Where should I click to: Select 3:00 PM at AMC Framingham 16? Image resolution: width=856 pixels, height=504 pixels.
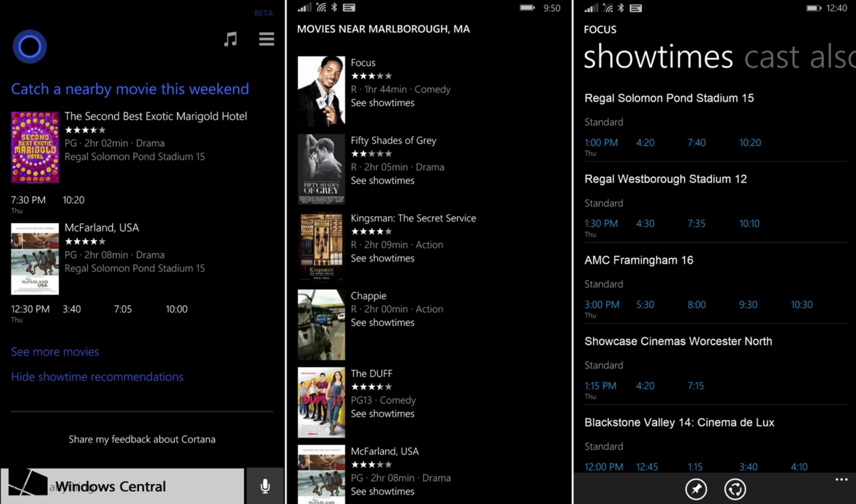(x=602, y=304)
